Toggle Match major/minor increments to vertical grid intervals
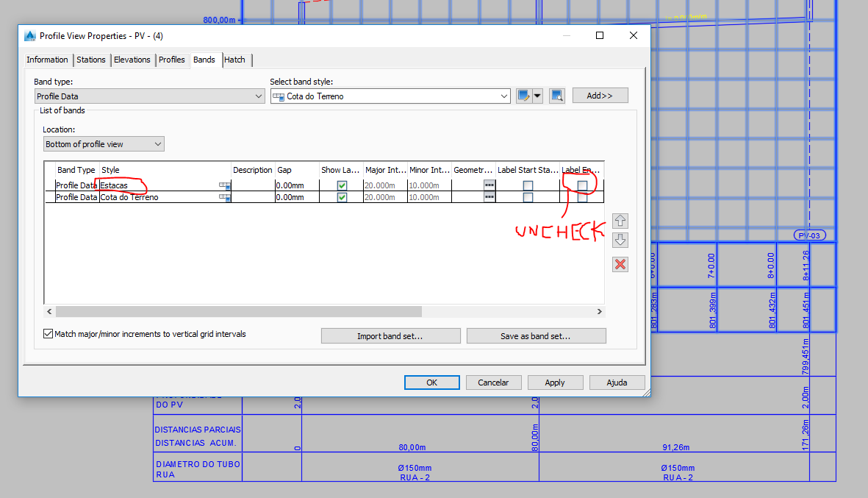 [48, 334]
